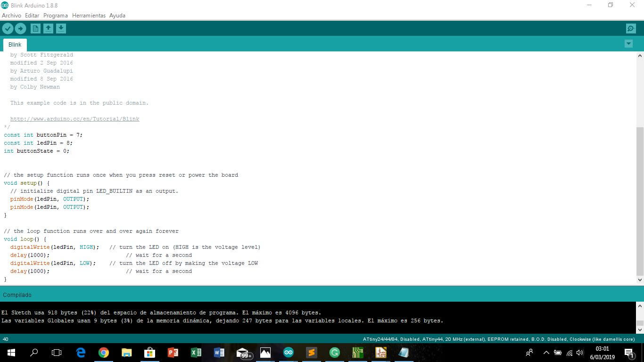Open the Serial Monitor magnifier icon
This screenshot has width=644, height=362.
point(631,29)
